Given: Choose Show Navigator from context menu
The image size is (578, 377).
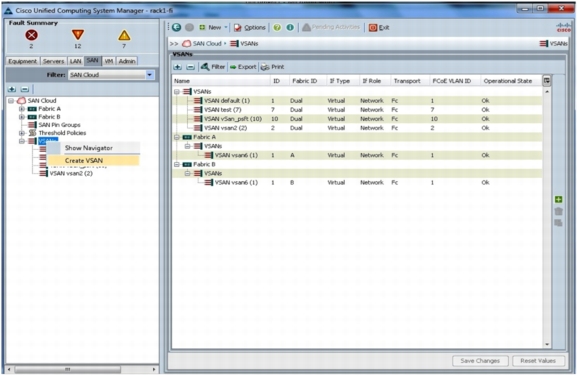Looking at the screenshot, I should 94,148.
